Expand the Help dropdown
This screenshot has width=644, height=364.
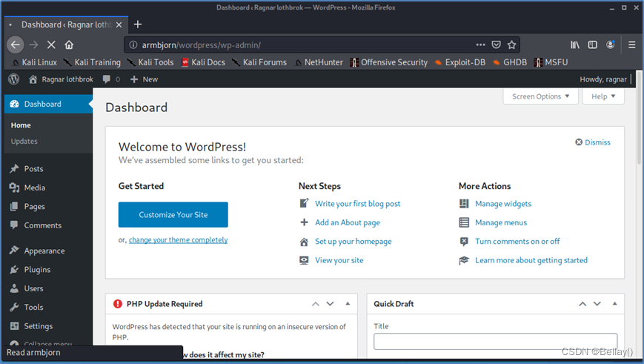click(x=602, y=96)
